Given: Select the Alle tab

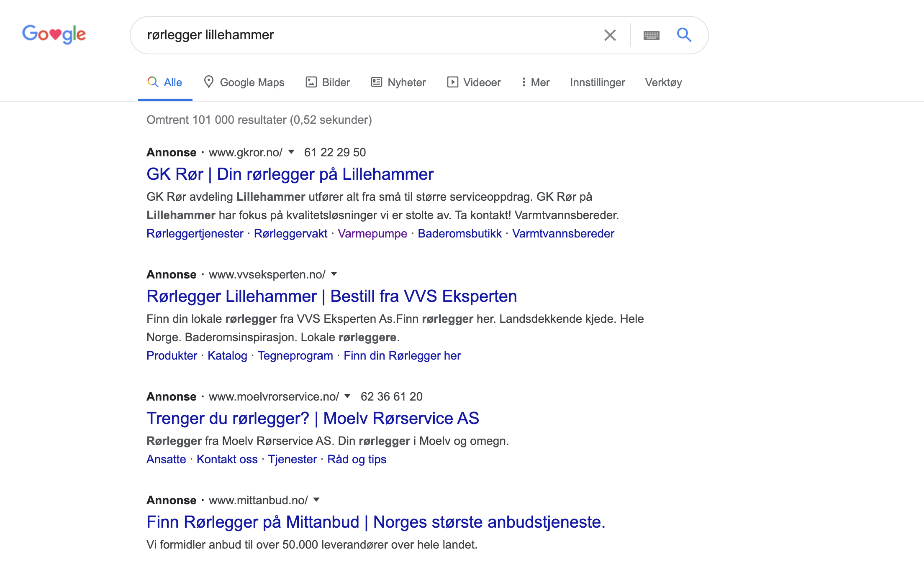Looking at the screenshot, I should [165, 82].
